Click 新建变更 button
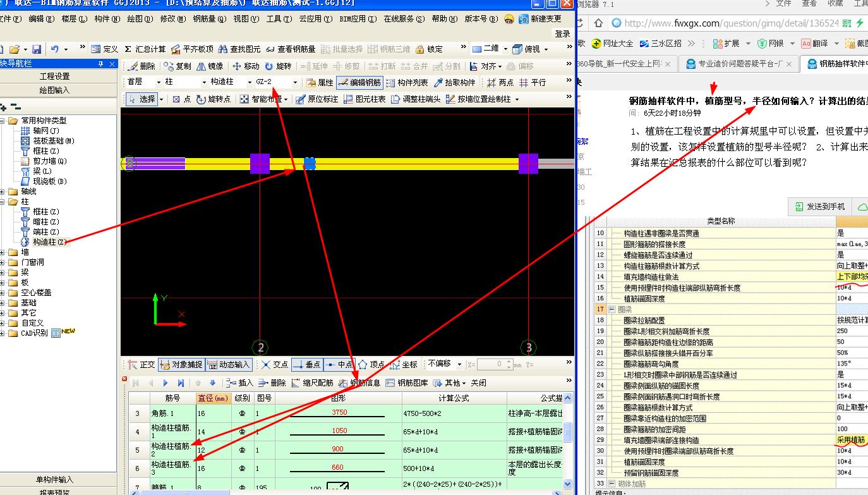868x495 pixels. coord(540,19)
